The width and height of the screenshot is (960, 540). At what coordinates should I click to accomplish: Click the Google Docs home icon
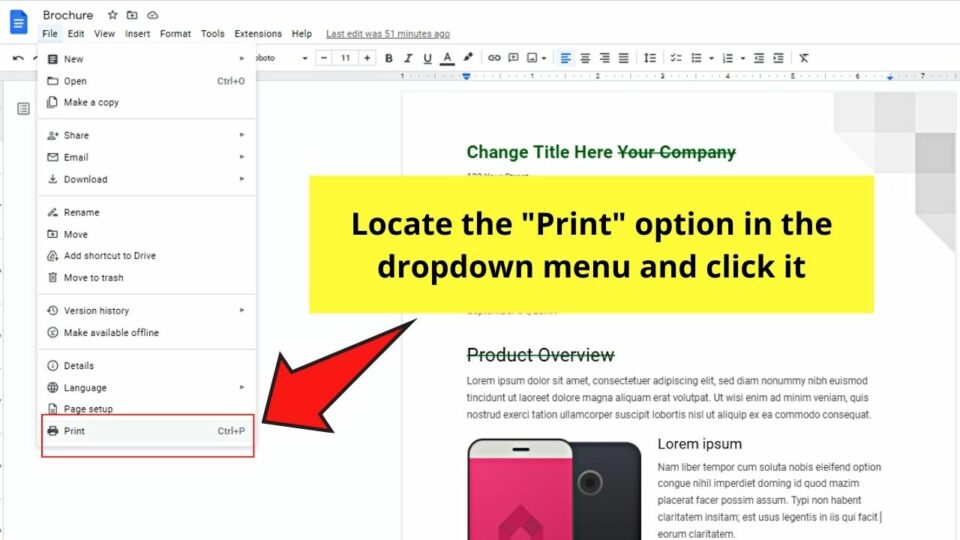click(18, 21)
